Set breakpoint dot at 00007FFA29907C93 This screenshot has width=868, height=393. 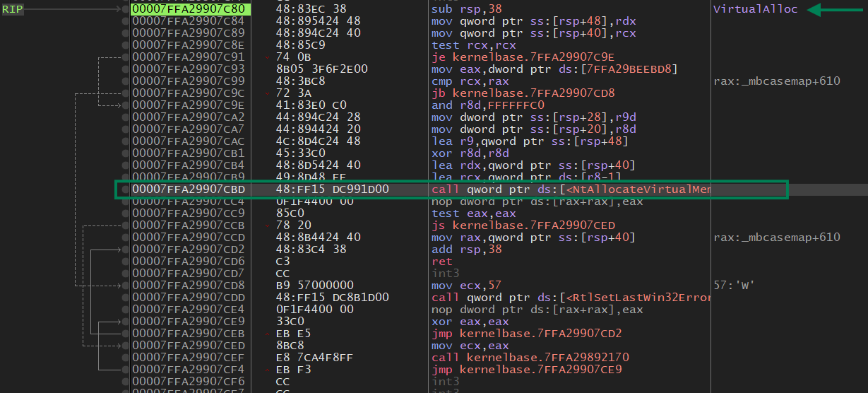coord(125,69)
